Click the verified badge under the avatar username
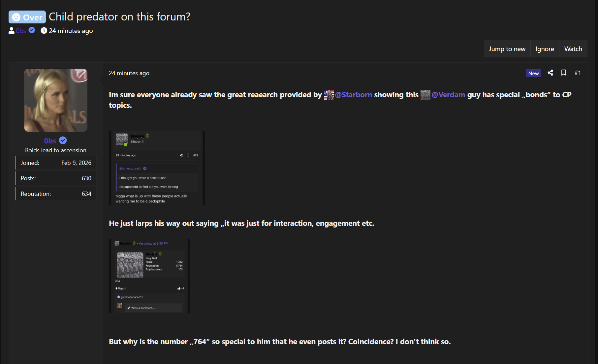Image resolution: width=598 pixels, height=364 pixels. pos(63,140)
